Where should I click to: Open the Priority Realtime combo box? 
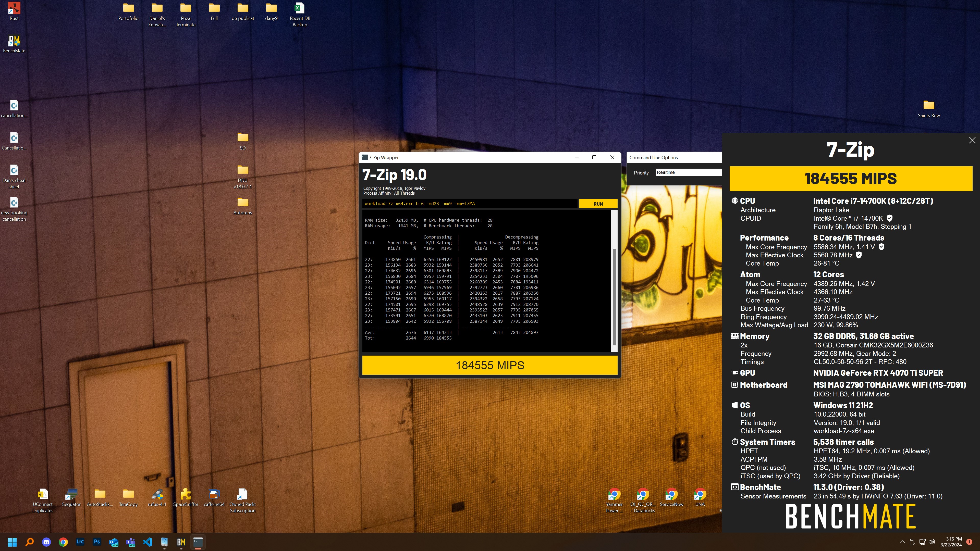(x=689, y=173)
